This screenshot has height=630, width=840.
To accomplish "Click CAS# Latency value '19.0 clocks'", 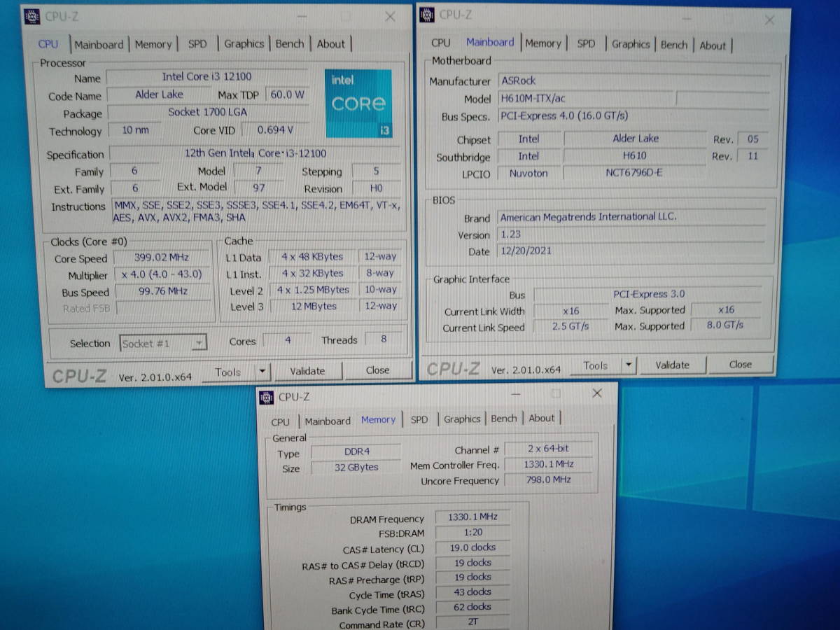I will tap(472, 547).
